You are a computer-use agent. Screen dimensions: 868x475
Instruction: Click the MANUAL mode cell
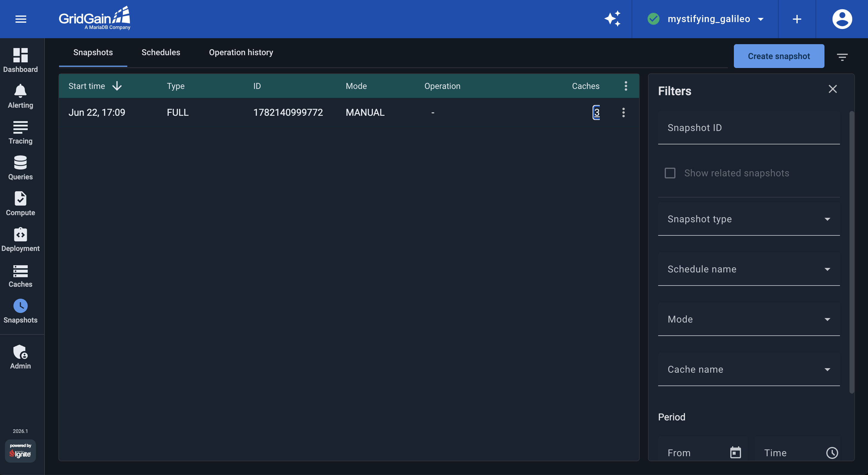(365, 112)
